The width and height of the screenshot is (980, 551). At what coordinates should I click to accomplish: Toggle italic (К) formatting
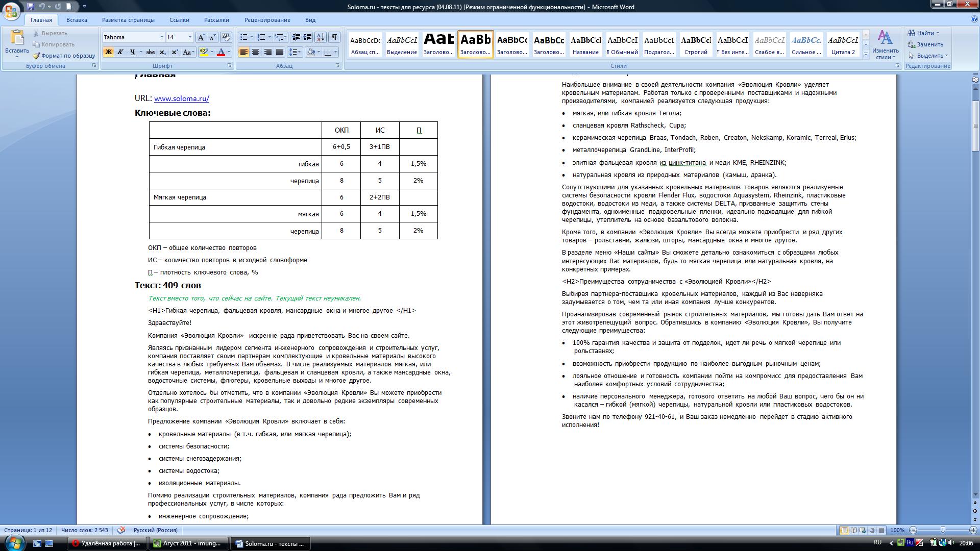(x=120, y=52)
